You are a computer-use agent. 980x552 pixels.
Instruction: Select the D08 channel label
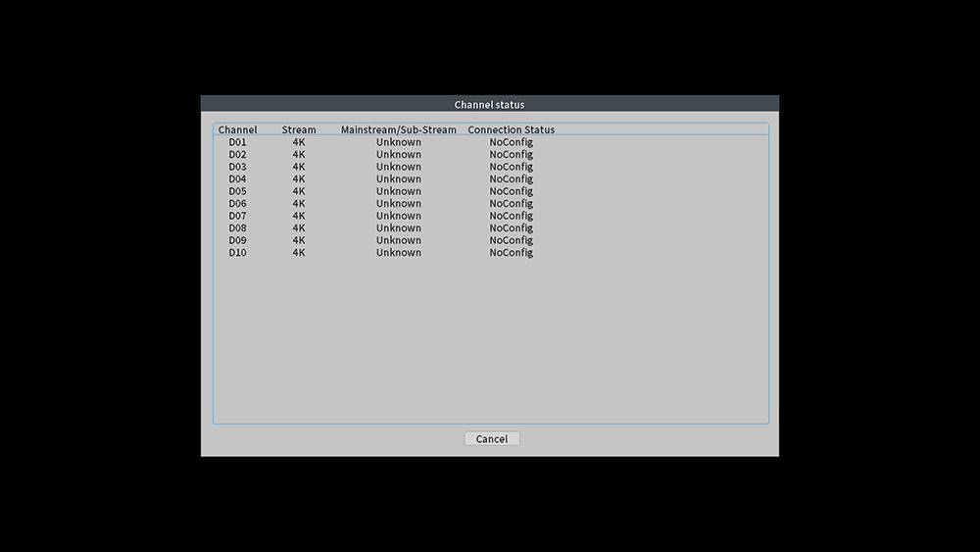point(238,228)
